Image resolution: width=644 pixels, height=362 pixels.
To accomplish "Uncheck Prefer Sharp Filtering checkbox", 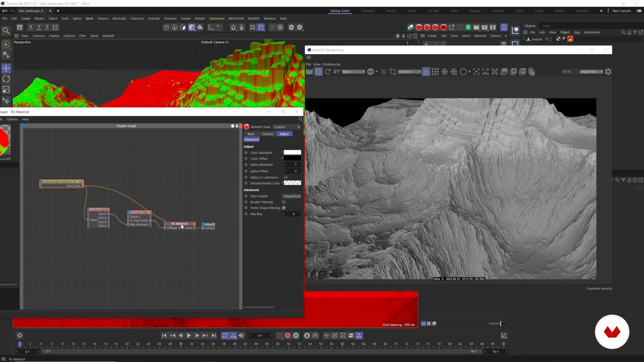I will (284, 208).
